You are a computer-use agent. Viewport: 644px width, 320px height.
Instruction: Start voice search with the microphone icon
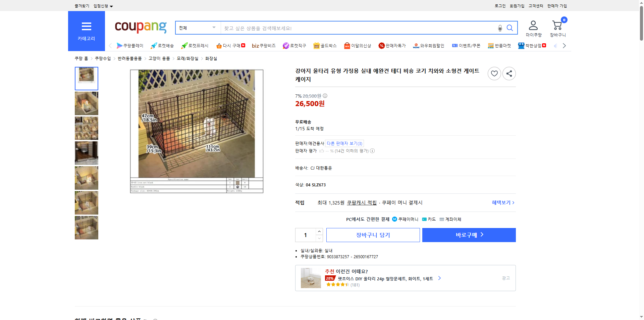tap(499, 28)
